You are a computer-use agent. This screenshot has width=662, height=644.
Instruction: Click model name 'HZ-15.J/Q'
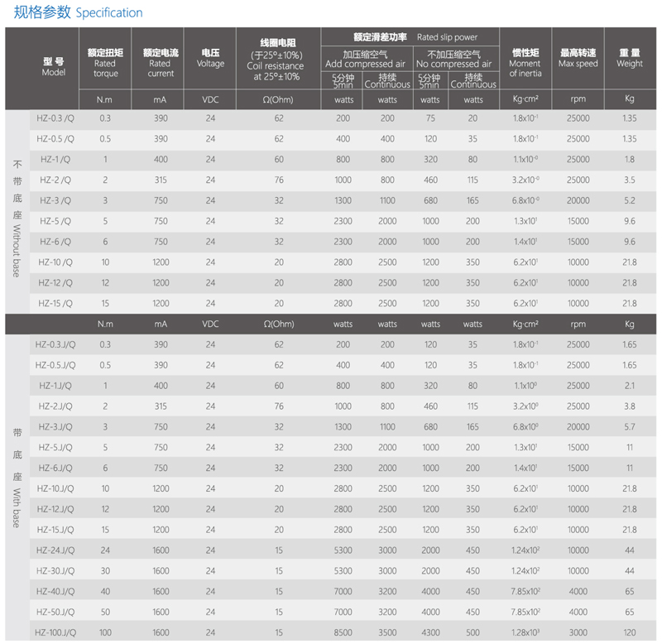55,530
